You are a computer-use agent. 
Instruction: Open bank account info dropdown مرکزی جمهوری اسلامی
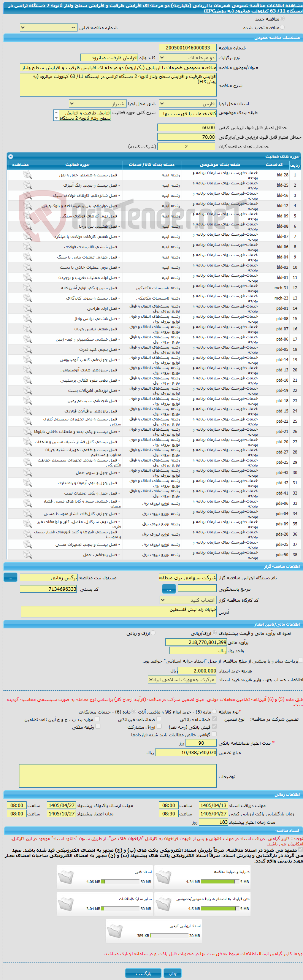pos(182,679)
